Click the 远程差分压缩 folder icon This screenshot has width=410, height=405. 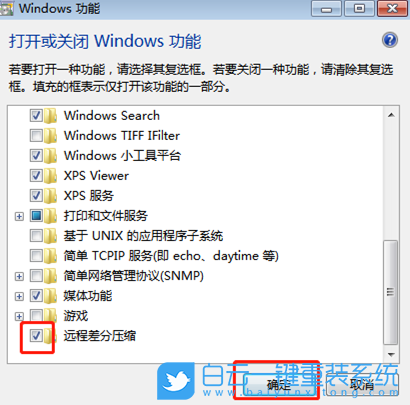tap(49, 336)
